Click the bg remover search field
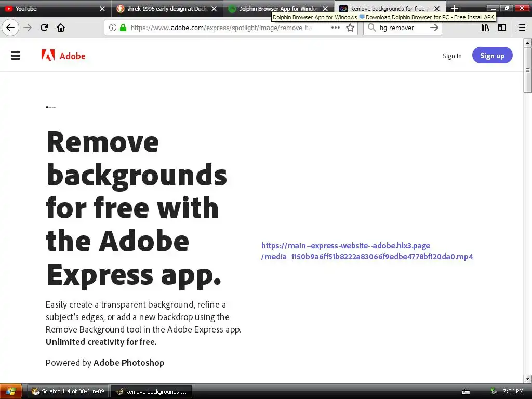The image size is (532, 399). [402, 28]
